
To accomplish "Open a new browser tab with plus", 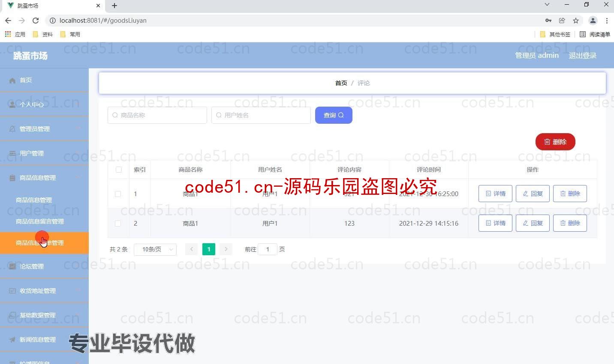I will coord(114,6).
